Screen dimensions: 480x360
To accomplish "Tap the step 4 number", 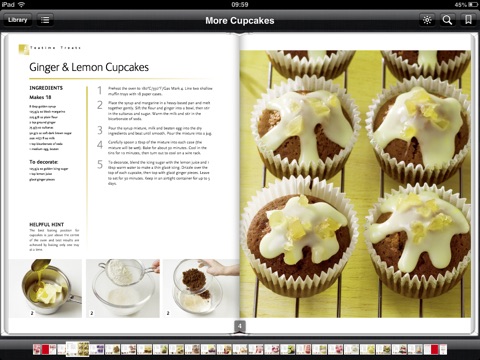I will point(100,145).
